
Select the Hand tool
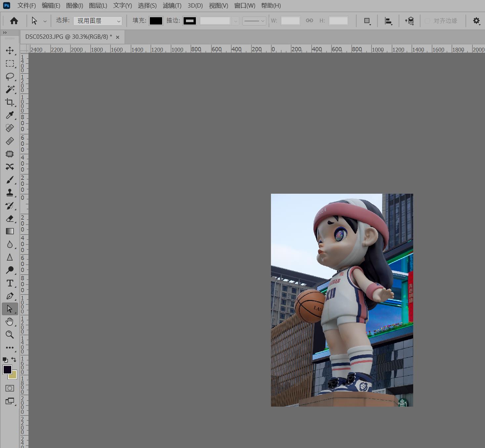[x=10, y=322]
